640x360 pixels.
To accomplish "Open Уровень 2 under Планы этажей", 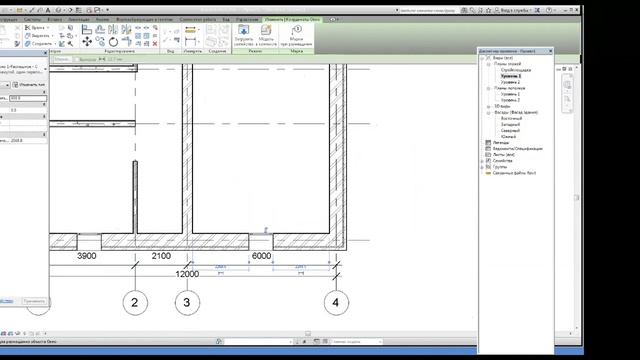I will click(511, 82).
